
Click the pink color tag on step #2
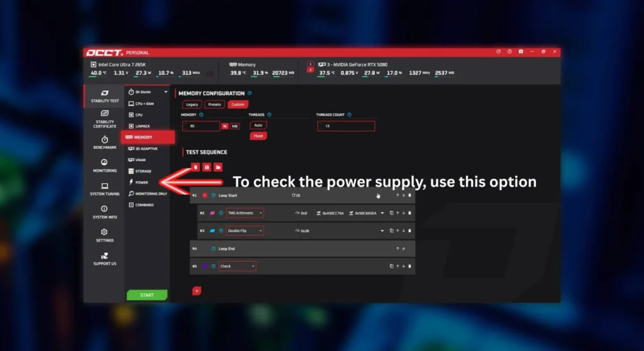[213, 213]
